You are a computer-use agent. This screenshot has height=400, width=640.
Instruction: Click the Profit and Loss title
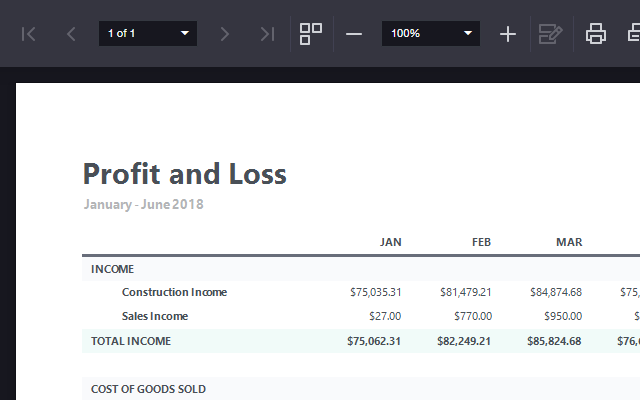click(185, 174)
